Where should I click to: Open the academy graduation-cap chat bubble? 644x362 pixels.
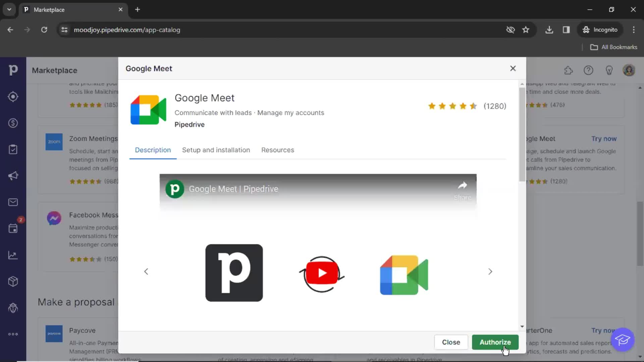623,340
